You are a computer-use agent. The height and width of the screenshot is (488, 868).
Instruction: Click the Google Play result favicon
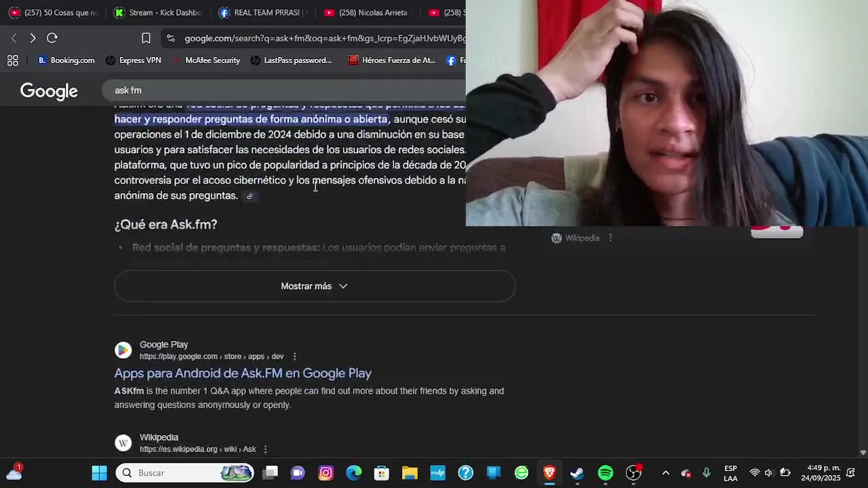point(123,350)
